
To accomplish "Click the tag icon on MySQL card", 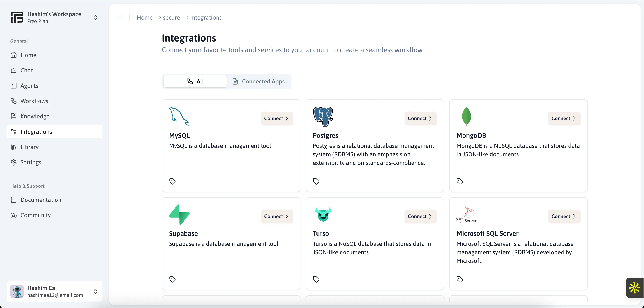I will (x=172, y=181).
